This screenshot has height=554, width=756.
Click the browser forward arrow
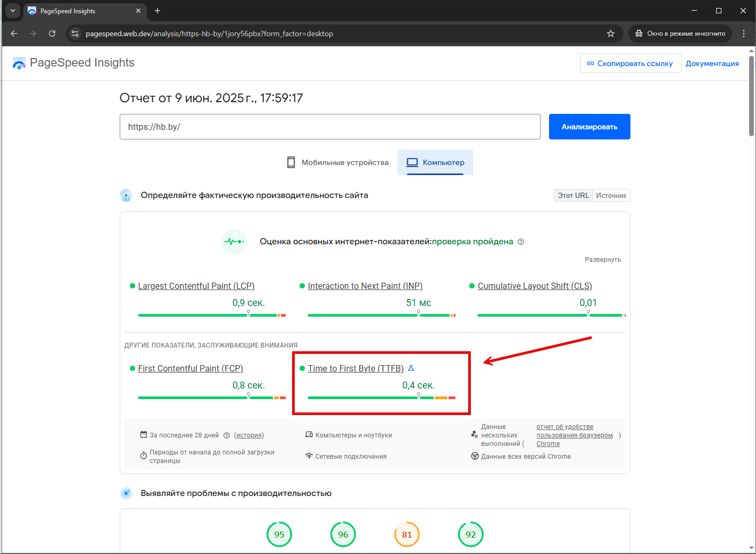tap(33, 34)
